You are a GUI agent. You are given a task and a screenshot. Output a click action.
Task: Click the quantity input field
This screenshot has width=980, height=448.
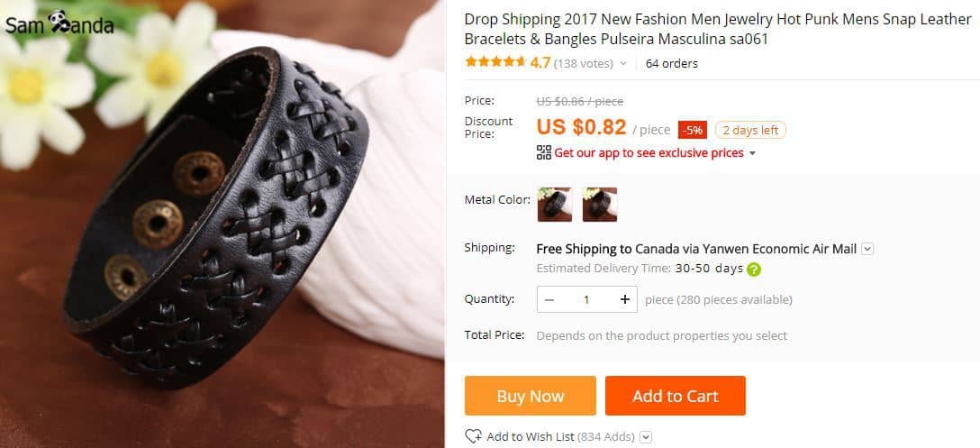point(586,299)
